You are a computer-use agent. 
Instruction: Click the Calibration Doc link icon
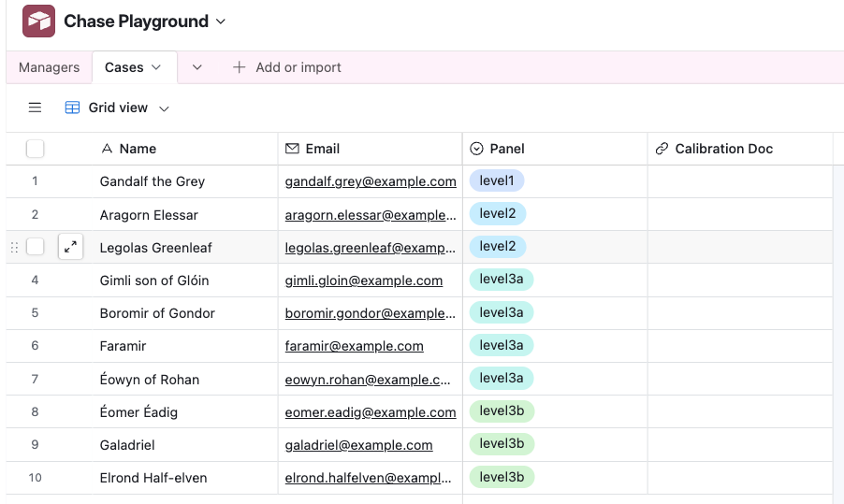coord(662,149)
